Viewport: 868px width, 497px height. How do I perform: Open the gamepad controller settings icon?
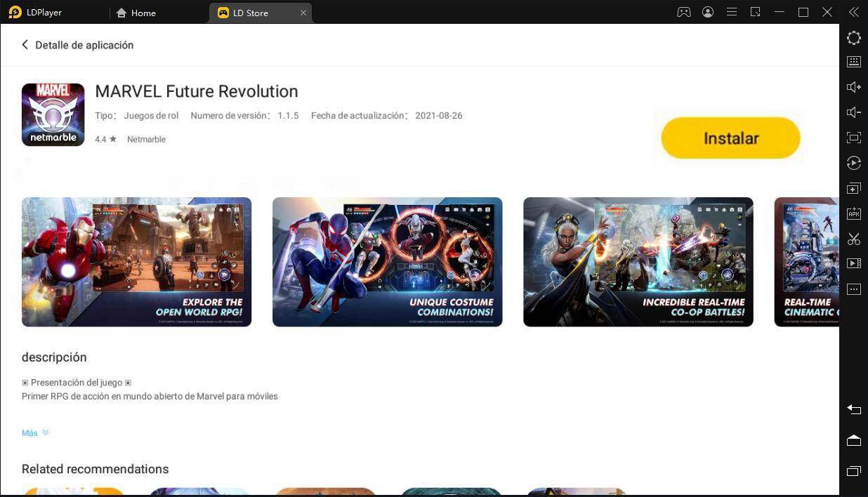pyautogui.click(x=683, y=12)
